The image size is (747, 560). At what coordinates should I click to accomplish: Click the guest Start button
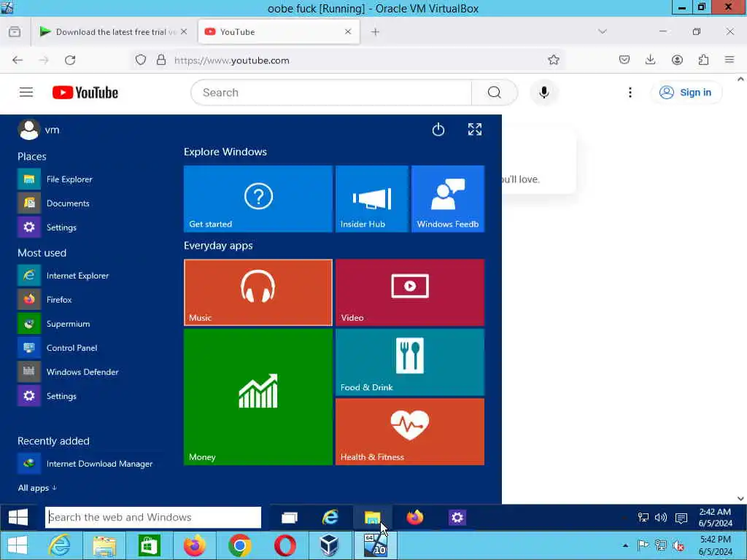coord(18,517)
